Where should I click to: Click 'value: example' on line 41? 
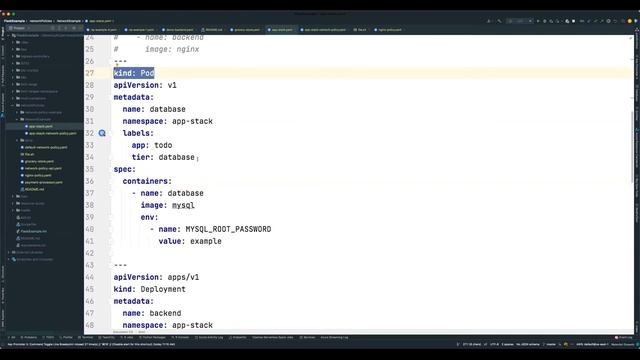[x=190, y=241]
